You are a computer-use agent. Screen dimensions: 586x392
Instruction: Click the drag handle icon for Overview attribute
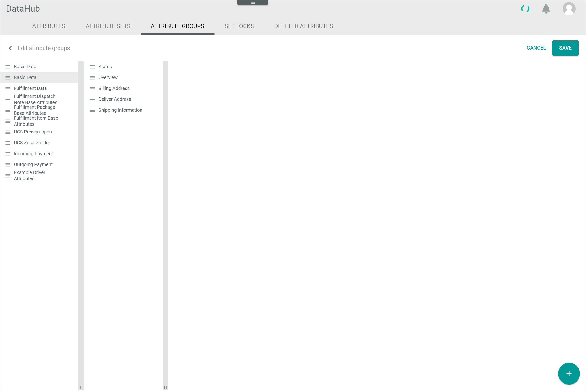click(x=92, y=77)
